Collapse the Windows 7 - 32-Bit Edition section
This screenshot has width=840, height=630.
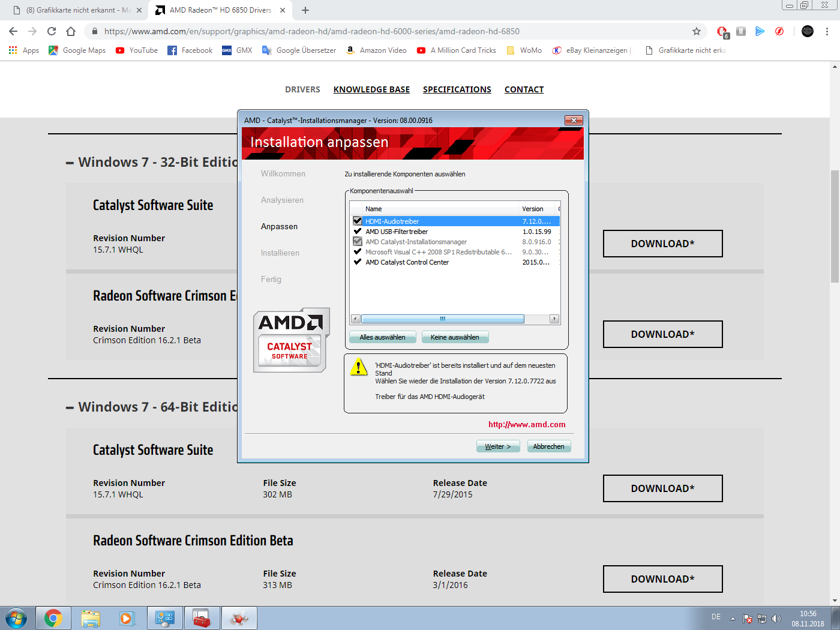pyautogui.click(x=70, y=163)
